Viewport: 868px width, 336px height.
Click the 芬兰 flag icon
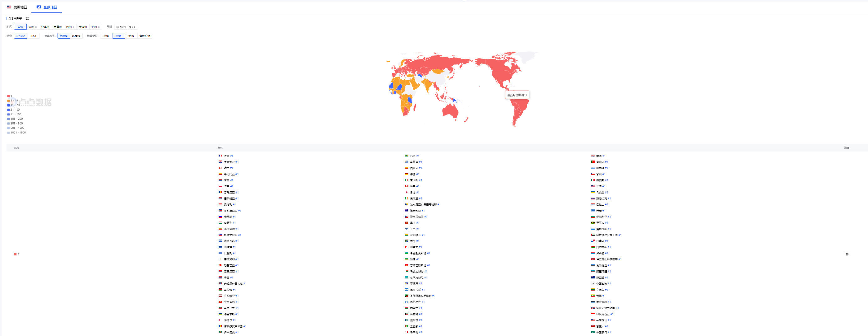[406, 228]
